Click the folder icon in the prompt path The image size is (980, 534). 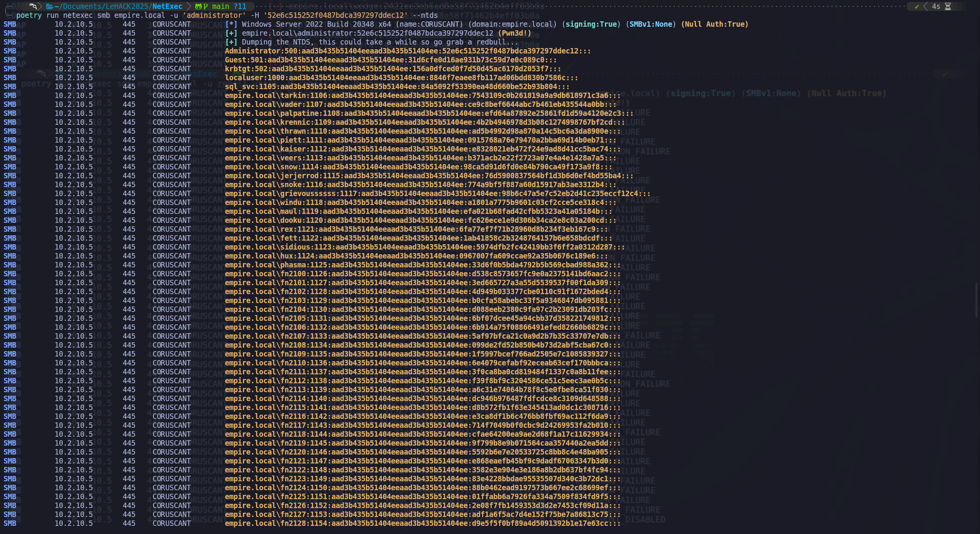click(50, 7)
